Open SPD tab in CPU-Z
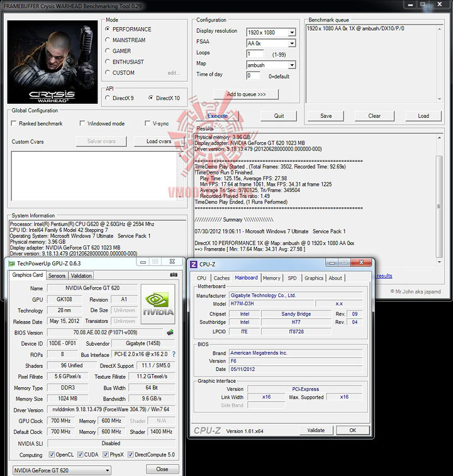 [292, 278]
